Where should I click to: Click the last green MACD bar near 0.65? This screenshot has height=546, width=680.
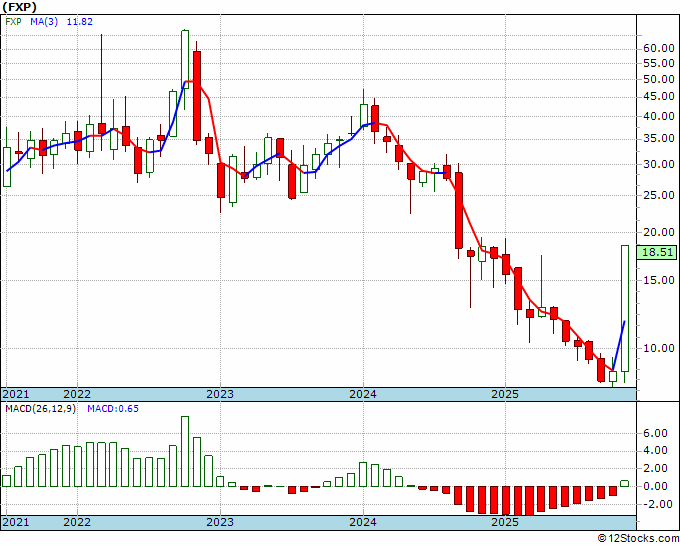pos(625,484)
